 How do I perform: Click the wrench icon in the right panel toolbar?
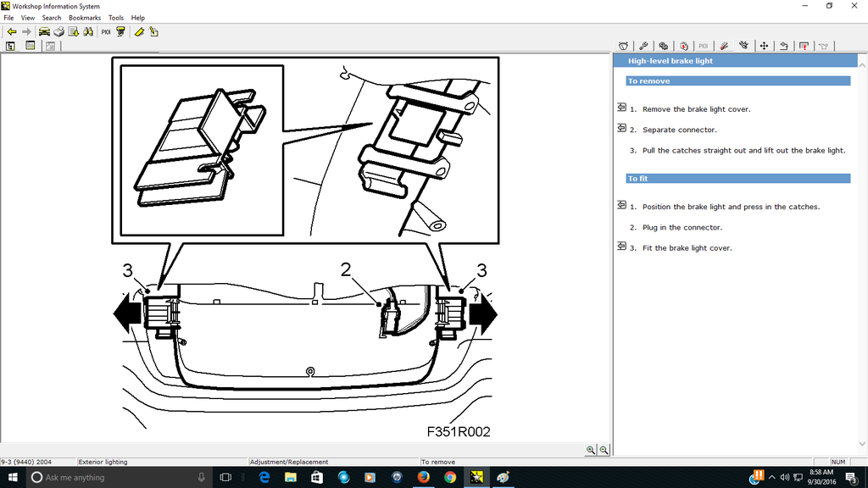(x=643, y=46)
